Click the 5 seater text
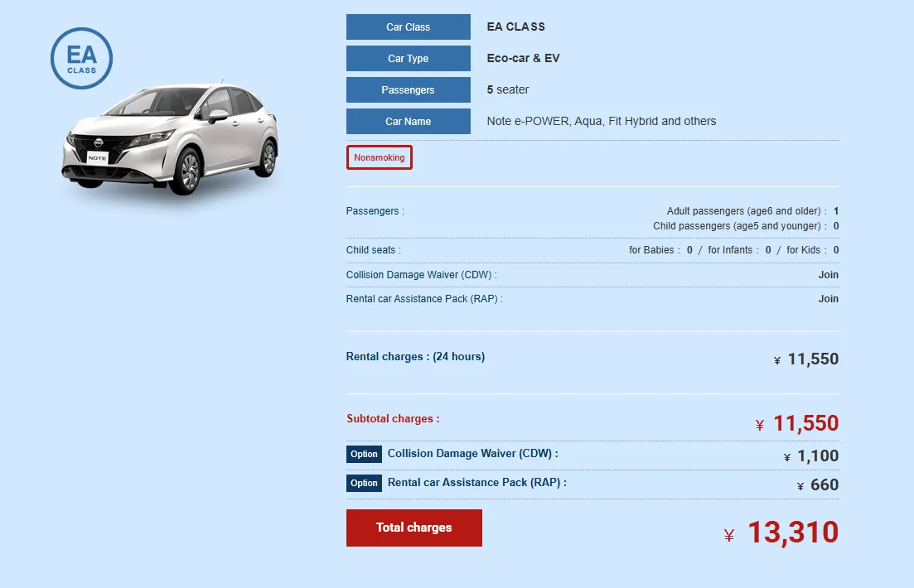 508,89
